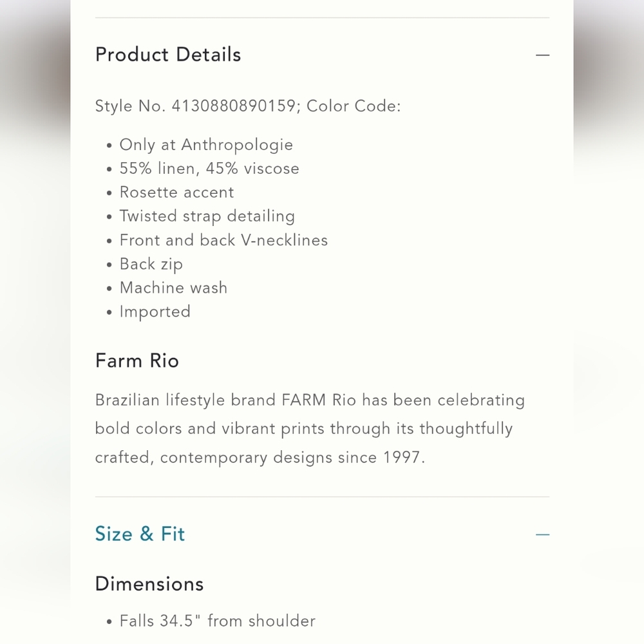This screenshot has height=644, width=644.
Task: Click the divider line above Size & Fit
Action: coord(322,497)
